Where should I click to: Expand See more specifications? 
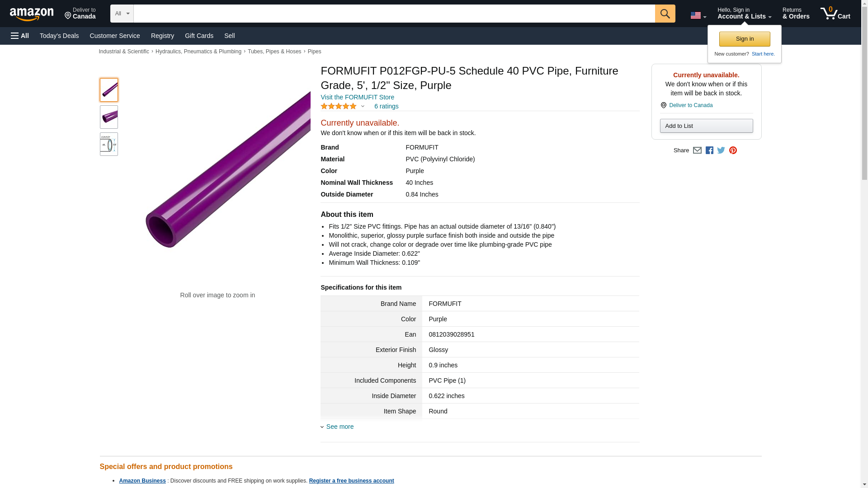coord(340,427)
